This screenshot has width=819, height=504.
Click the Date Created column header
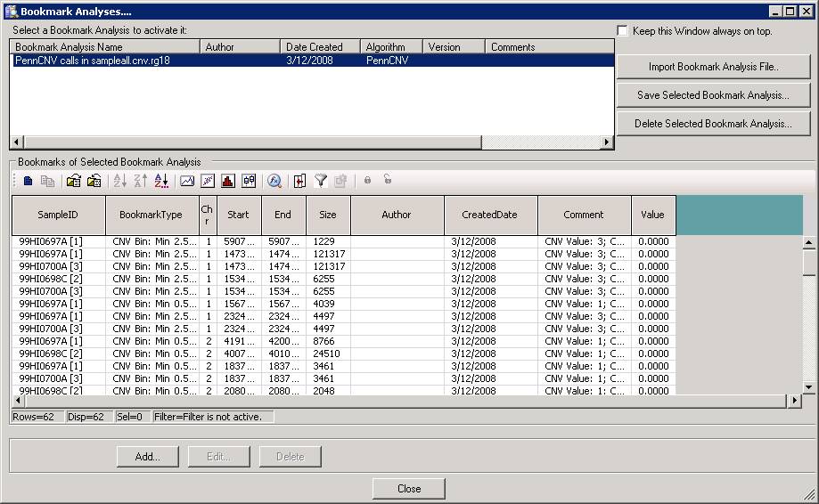pyautogui.click(x=320, y=47)
